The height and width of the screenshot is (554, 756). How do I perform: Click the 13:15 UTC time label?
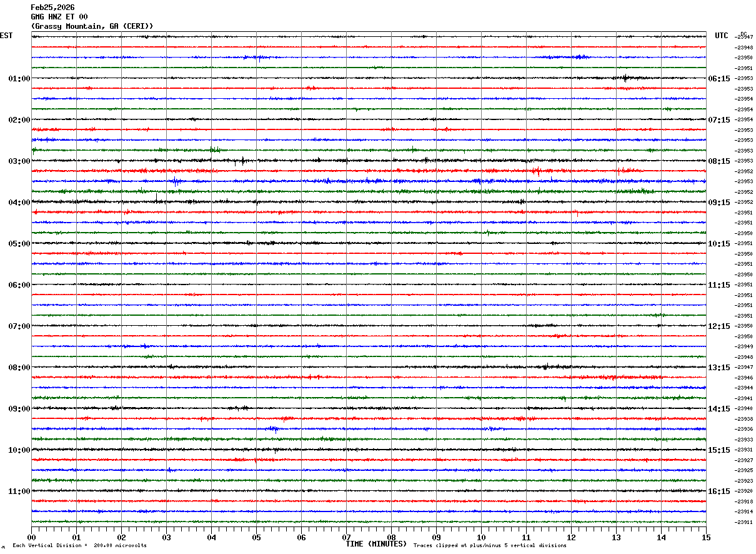pyautogui.click(x=719, y=368)
